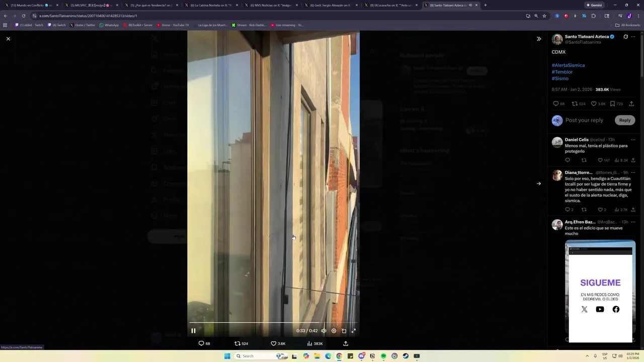Screen dimensions: 644x362
Task: Focus the Post your reply field
Action: pyautogui.click(x=584, y=120)
